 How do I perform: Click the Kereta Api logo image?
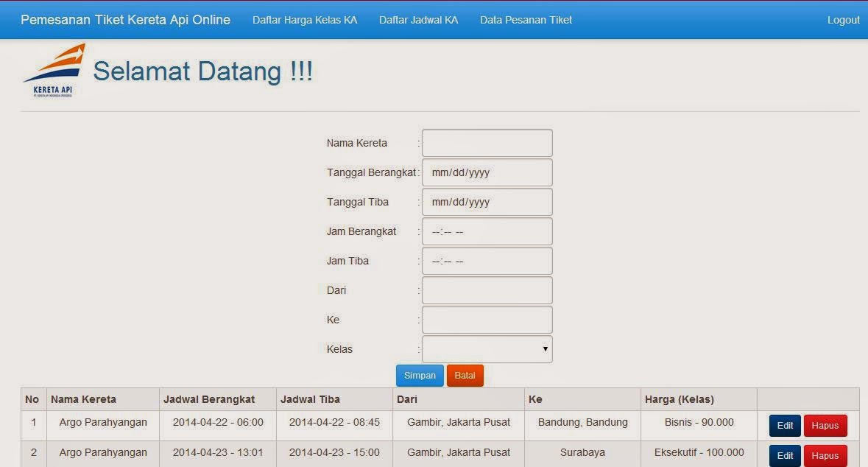coord(54,70)
